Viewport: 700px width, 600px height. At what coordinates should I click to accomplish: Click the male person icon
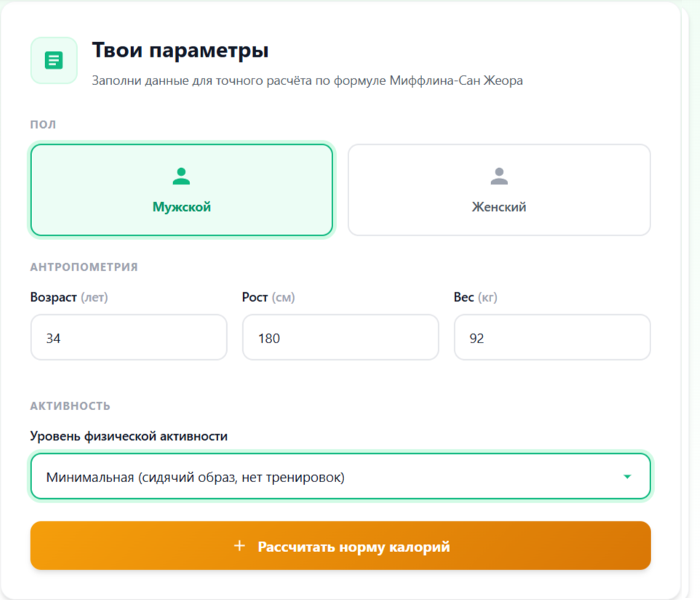tap(180, 173)
